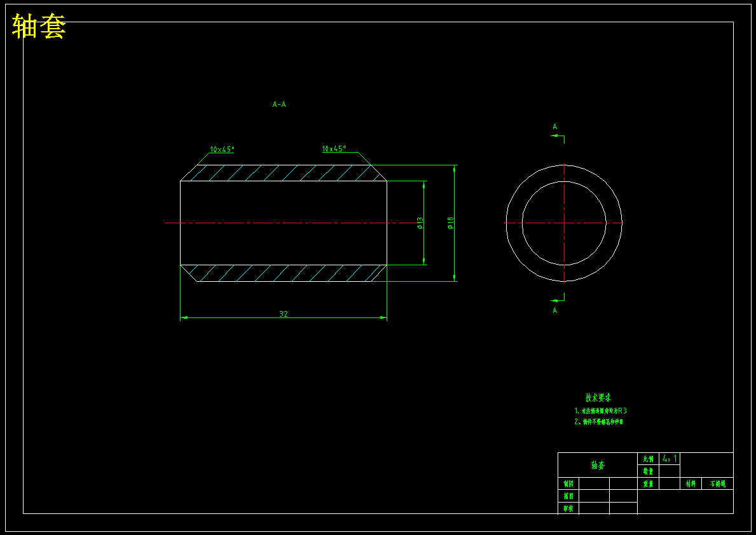Click the right 10x45° chamfer annotation
This screenshot has height=535, width=756.
334,149
